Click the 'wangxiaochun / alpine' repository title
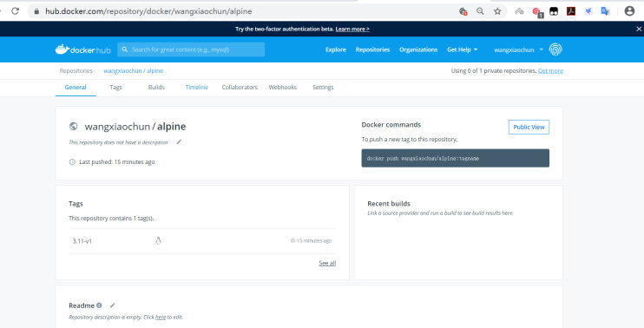Viewport: 644px width, 328px height. click(135, 127)
